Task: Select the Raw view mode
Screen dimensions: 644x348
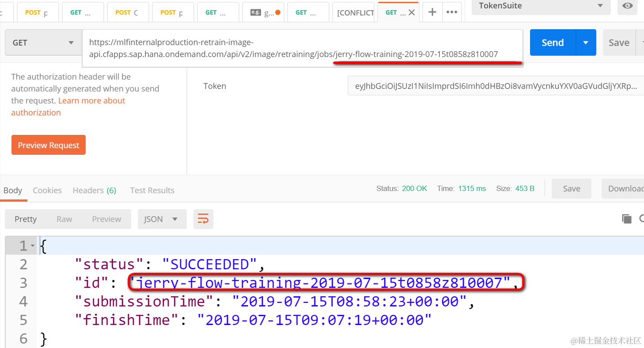Action: (64, 219)
